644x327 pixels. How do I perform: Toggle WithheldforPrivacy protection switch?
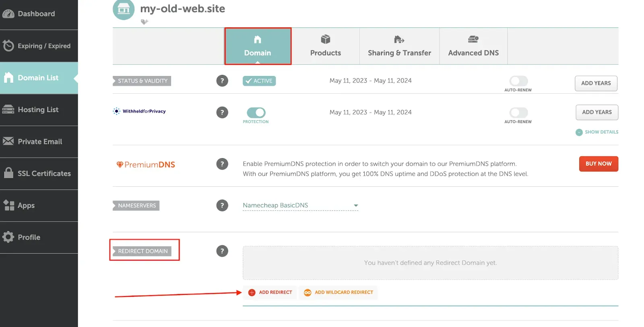pos(256,112)
